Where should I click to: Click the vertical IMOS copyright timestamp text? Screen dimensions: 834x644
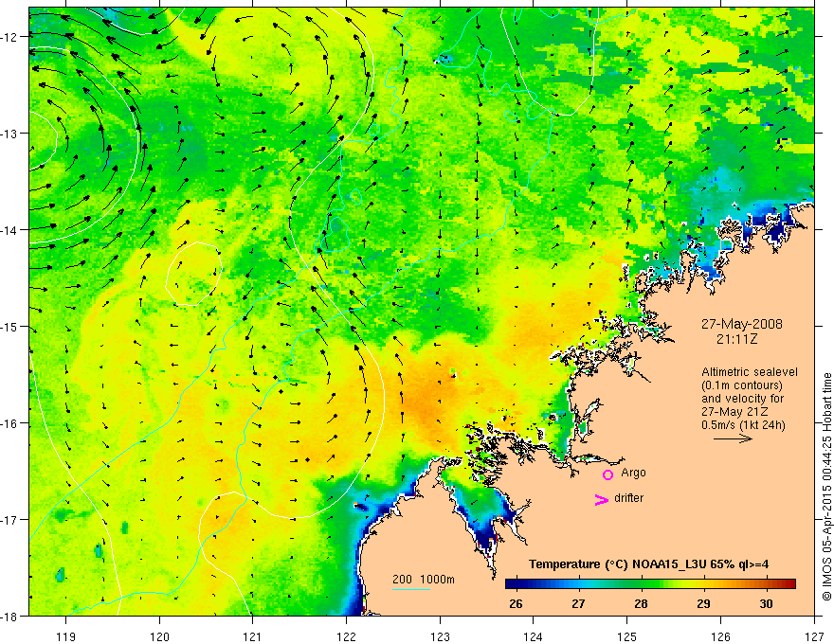coord(826,486)
